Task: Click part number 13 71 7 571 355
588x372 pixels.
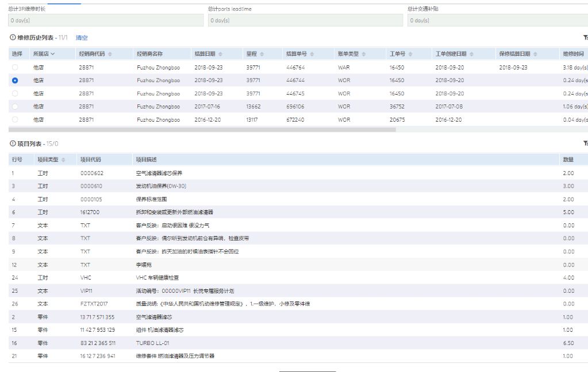Action: click(x=97, y=317)
